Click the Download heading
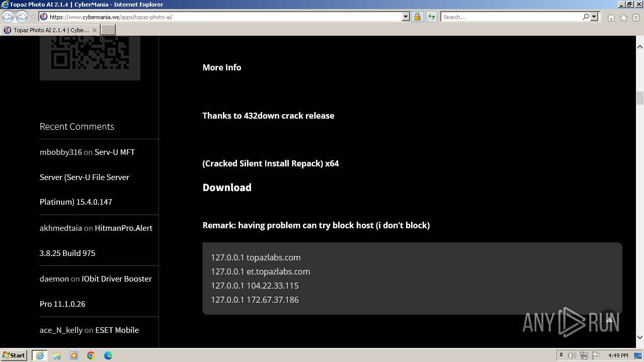 click(x=227, y=188)
